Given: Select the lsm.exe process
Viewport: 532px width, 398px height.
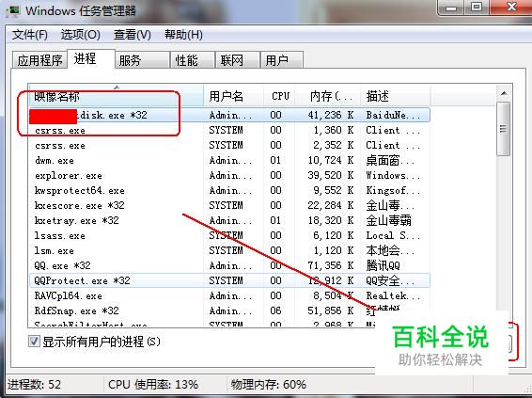Looking at the screenshot, I should (x=229, y=250).
